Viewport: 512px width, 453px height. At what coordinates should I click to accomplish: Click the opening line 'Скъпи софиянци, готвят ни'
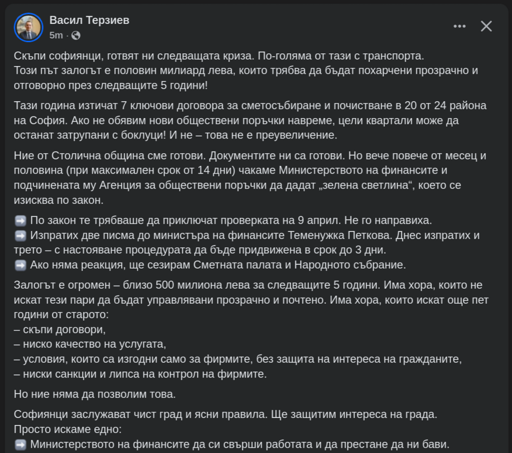coord(219,56)
